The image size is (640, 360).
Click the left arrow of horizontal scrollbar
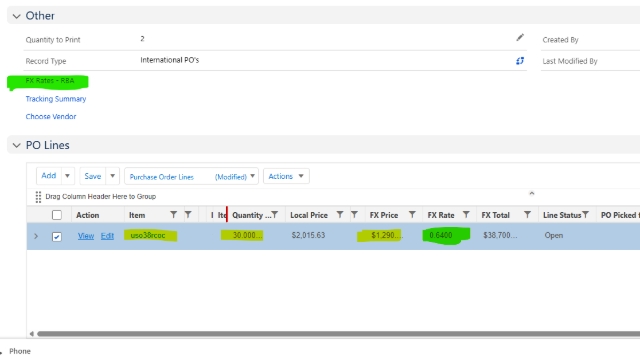click(31, 334)
